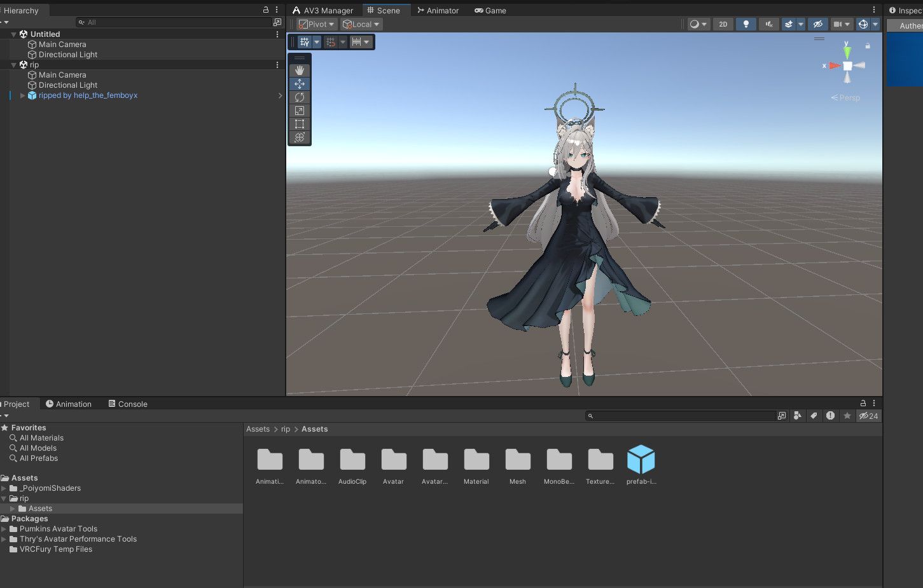Collapse the rip scene in Hierarchy

coord(13,65)
